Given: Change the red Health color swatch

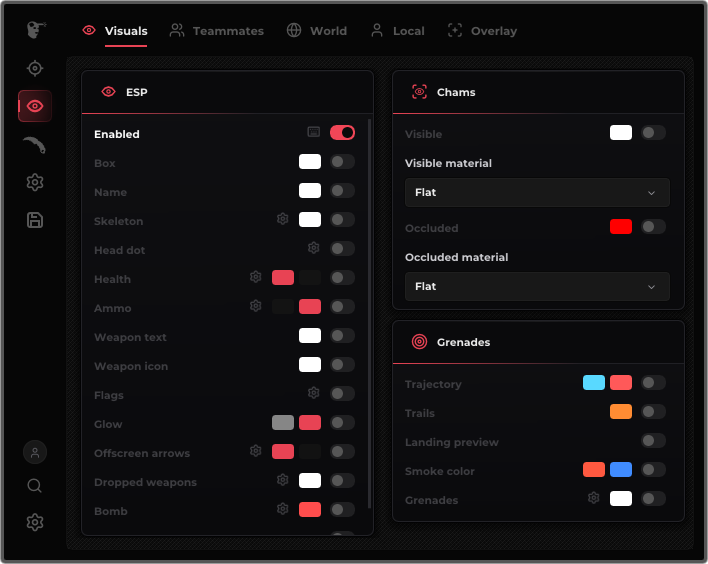Looking at the screenshot, I should 283,278.
